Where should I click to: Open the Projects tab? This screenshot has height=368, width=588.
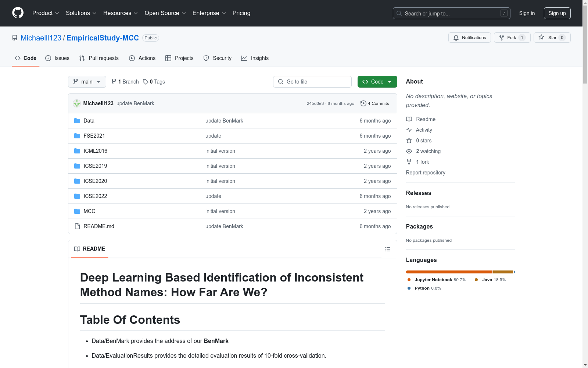(179, 58)
